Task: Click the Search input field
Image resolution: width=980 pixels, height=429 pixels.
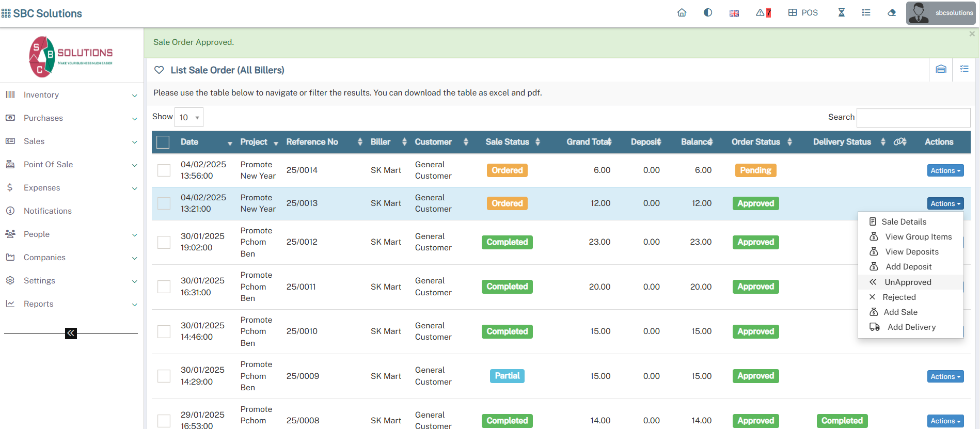Action: pyautogui.click(x=913, y=117)
